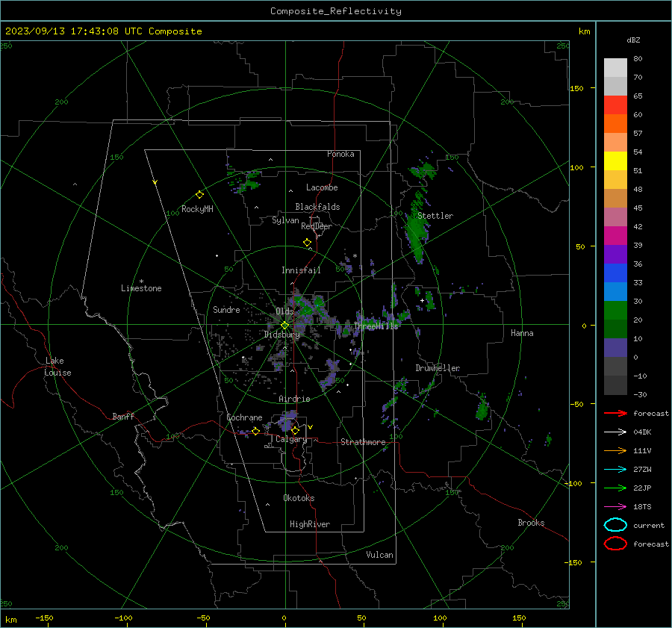This screenshot has height=628, width=672.
Task: Click yellow radar center marker at Didsbury
Action: pos(284,326)
